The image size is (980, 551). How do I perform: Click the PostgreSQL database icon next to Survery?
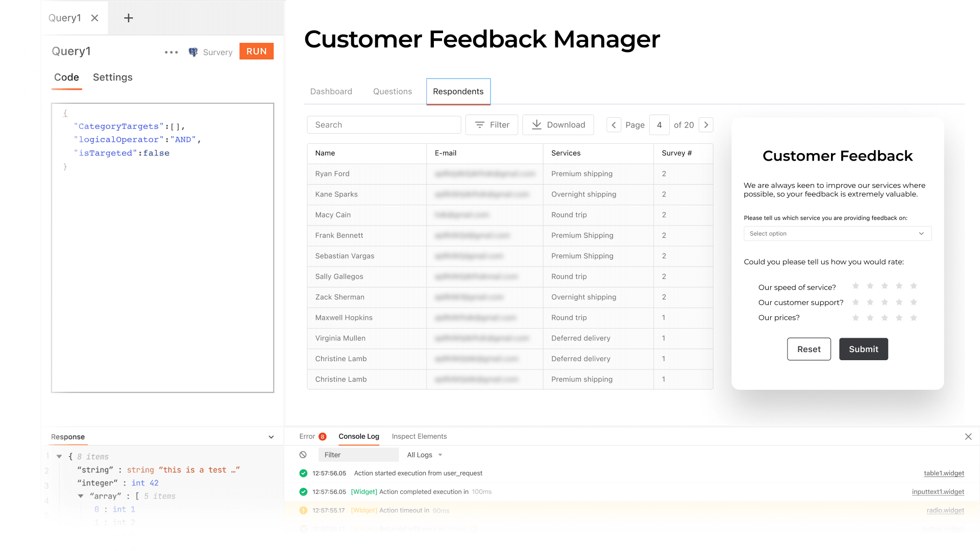(193, 52)
